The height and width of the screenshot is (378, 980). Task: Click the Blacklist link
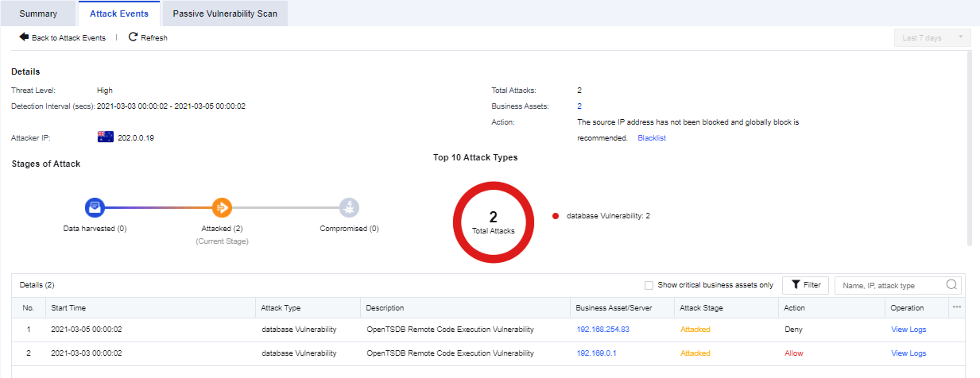pyautogui.click(x=652, y=138)
